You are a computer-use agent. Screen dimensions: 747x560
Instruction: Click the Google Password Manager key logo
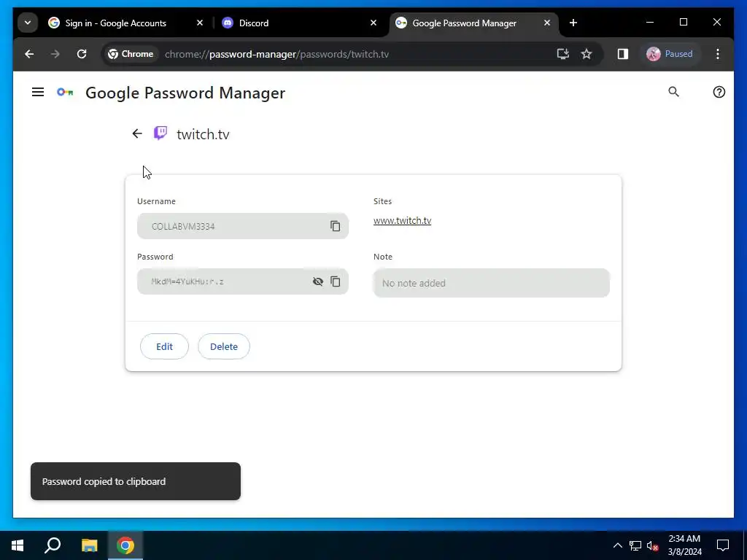[65, 92]
